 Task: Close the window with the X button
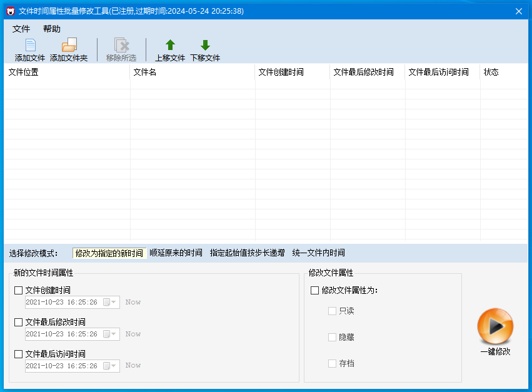point(518,11)
